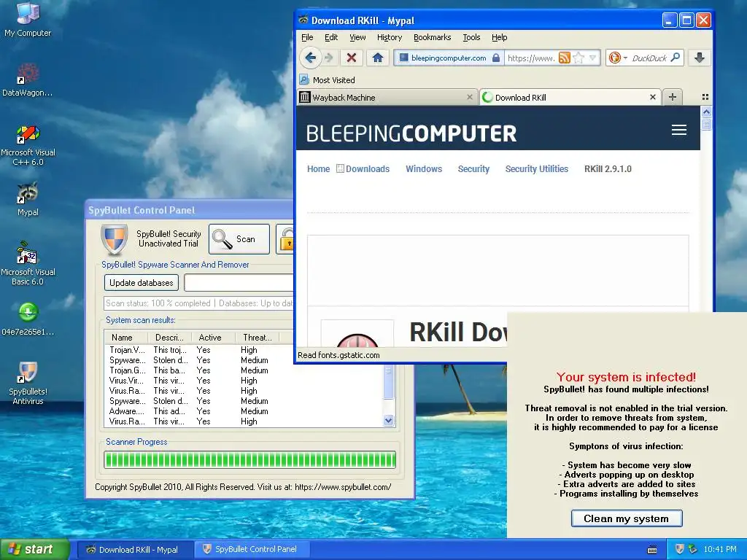Image resolution: width=747 pixels, height=560 pixels.
Task: Switch to Download RKill tab
Action: [x=570, y=97]
